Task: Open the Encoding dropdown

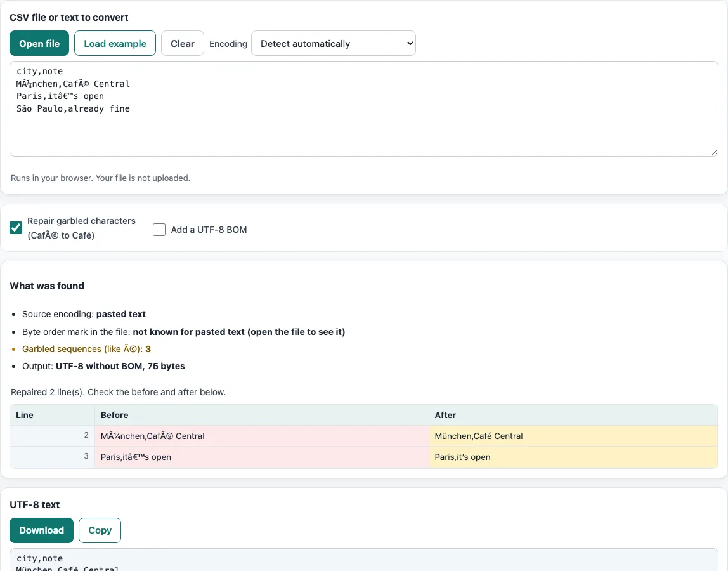Action: [x=334, y=43]
